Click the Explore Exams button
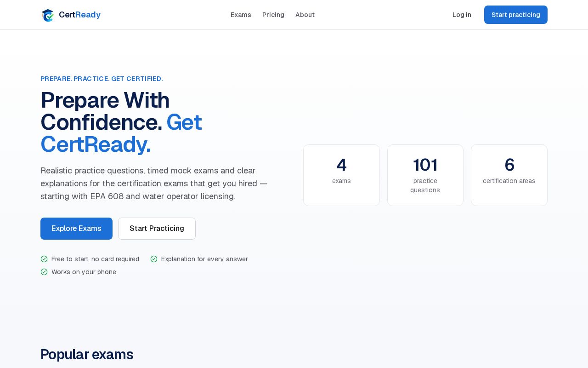The height and width of the screenshot is (368, 588). point(76,229)
